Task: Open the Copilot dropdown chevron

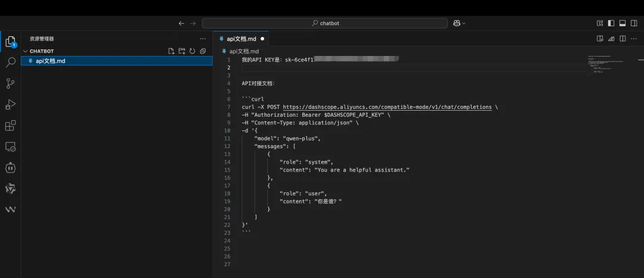Action: (x=464, y=23)
